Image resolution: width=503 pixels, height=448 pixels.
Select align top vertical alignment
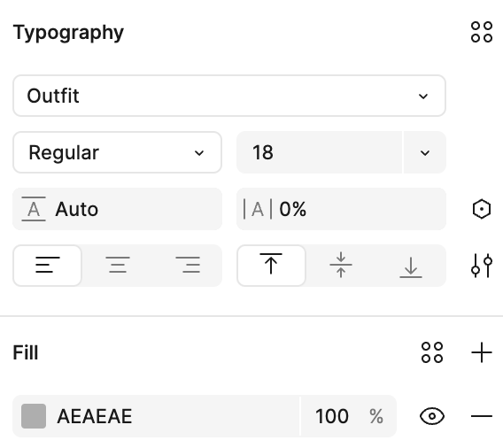click(271, 266)
